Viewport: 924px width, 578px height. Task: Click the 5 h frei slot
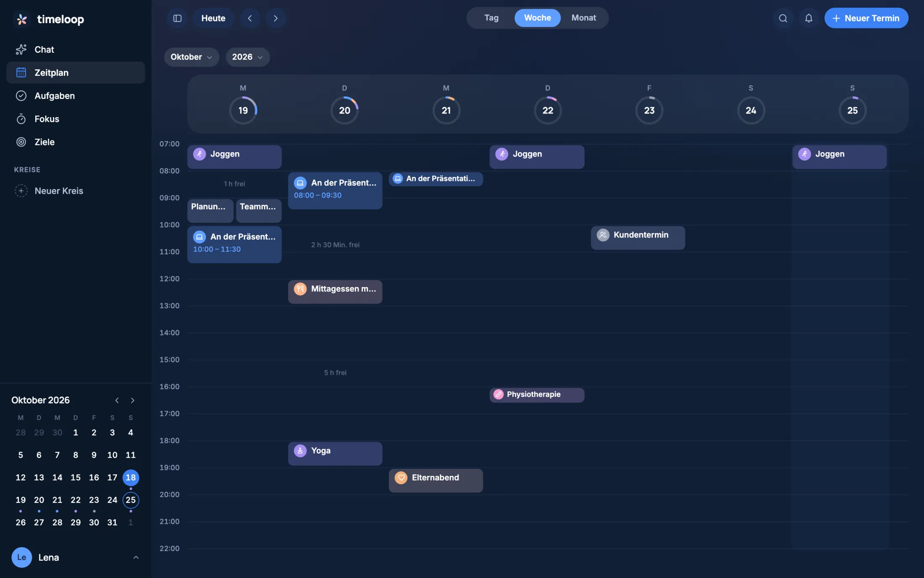click(335, 372)
